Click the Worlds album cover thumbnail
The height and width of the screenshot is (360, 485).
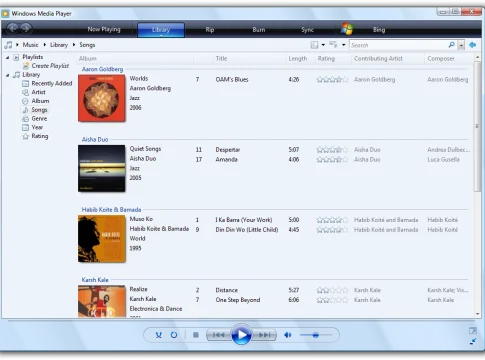pos(102,98)
